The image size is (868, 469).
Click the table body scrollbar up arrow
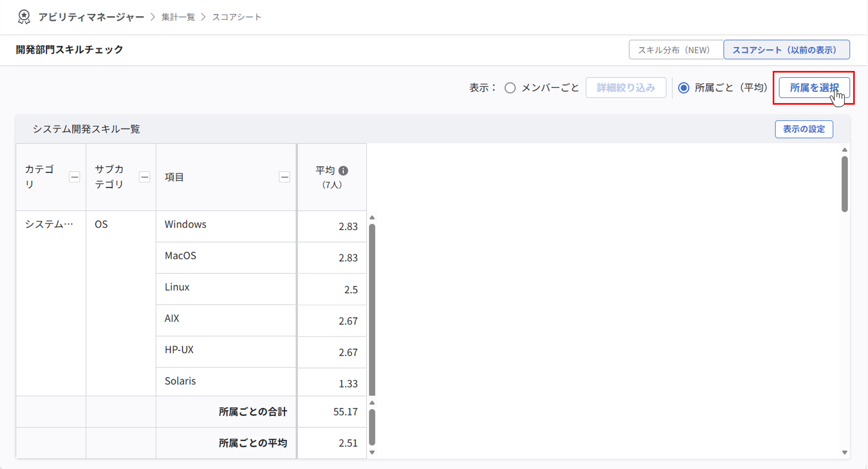372,217
